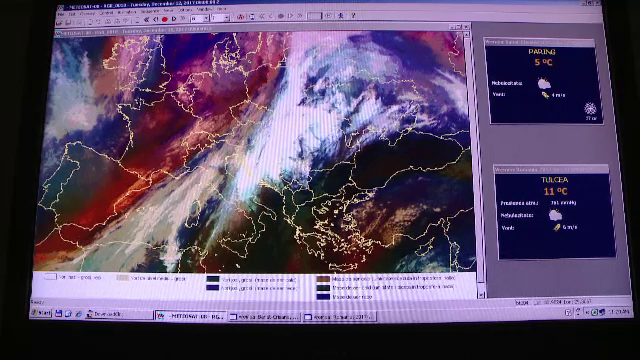Viewport: 640px width, 360px height.
Task: Click the double left arrow in second toolbar group
Action: 262,16
